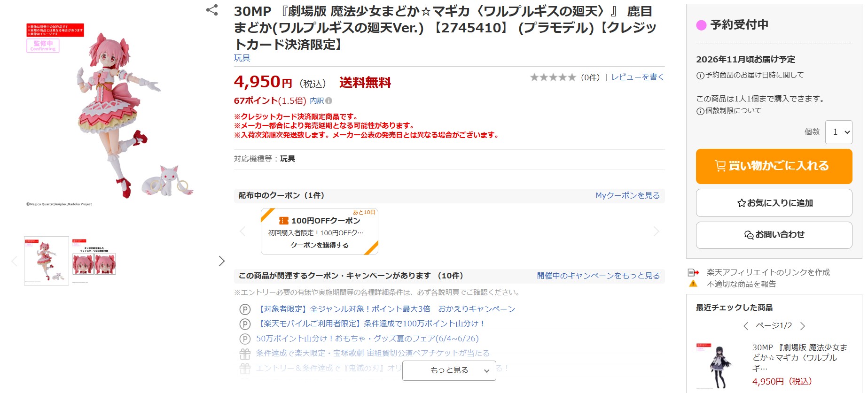Open 予約商品のお届け日時に関して info link
The height and width of the screenshot is (393, 868).
(x=754, y=75)
